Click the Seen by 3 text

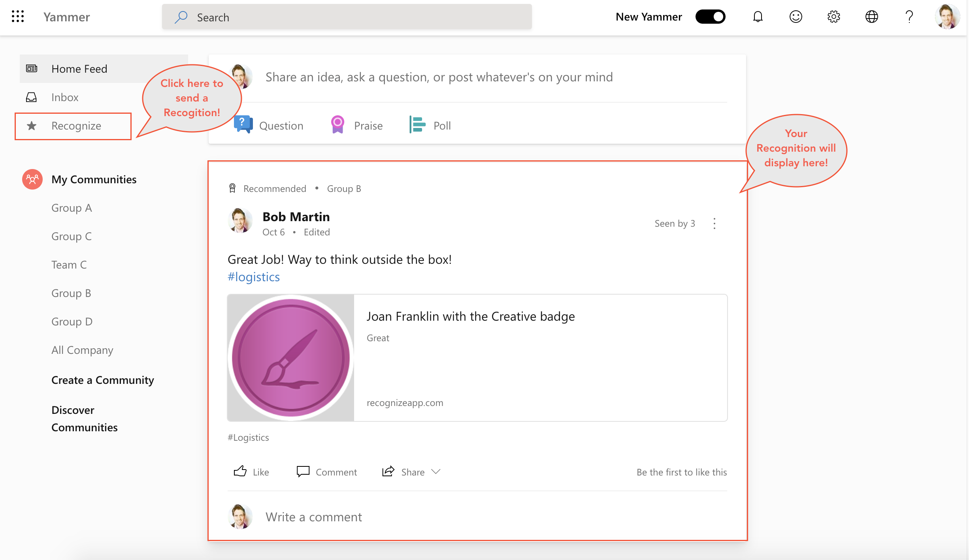click(675, 223)
